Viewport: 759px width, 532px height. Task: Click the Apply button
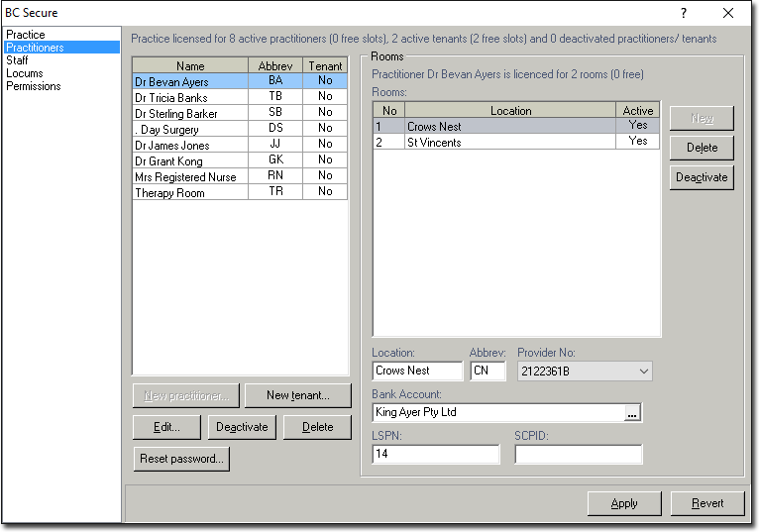pos(623,503)
